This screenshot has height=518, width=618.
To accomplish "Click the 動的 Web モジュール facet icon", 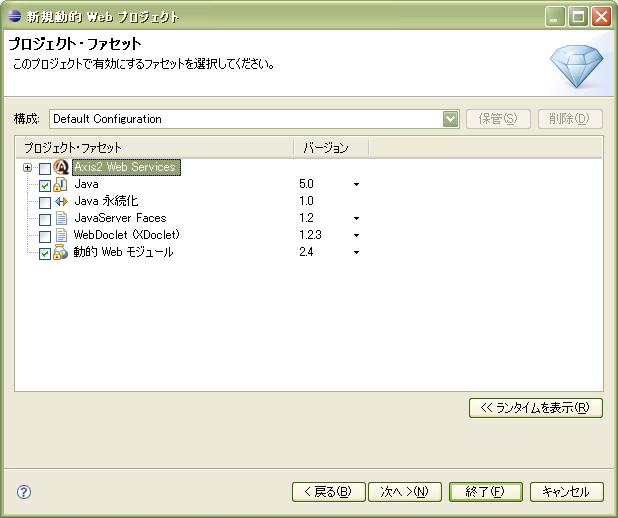I will point(61,253).
